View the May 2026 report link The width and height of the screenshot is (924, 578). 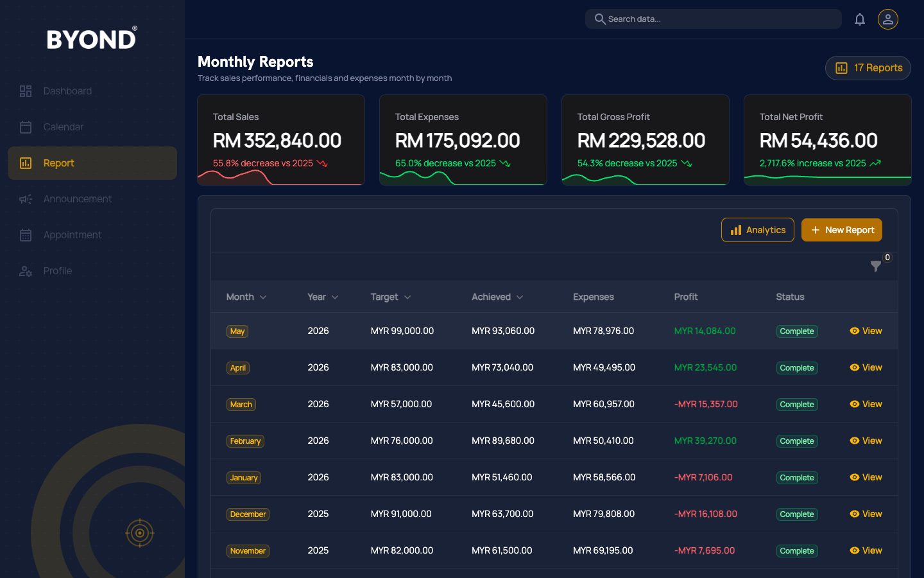point(866,331)
